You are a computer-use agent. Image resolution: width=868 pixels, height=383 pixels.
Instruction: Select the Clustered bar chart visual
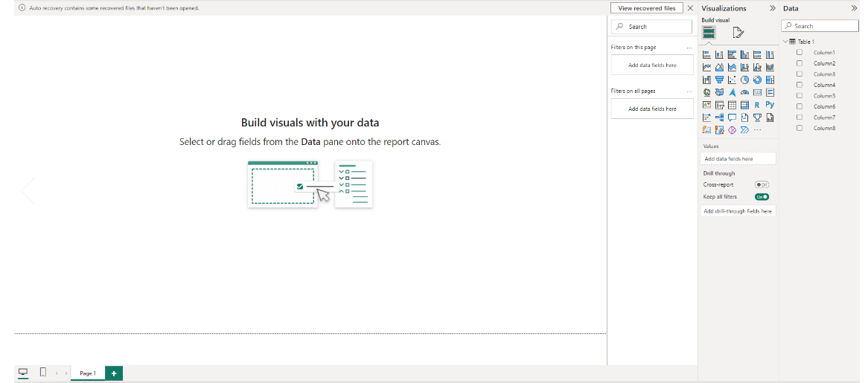point(732,54)
